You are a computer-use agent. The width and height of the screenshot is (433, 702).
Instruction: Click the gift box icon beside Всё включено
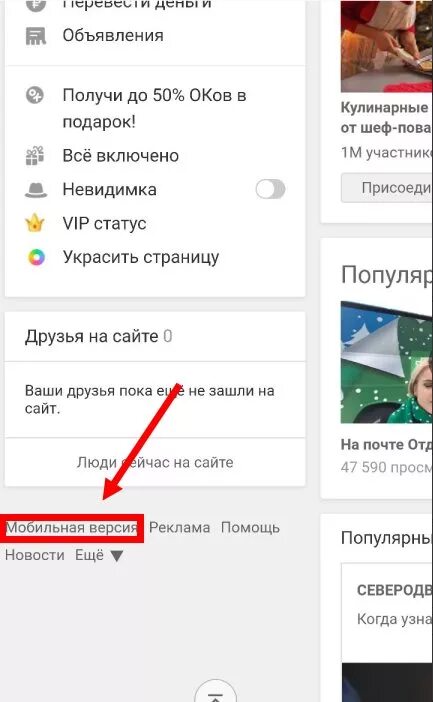tap(35, 156)
